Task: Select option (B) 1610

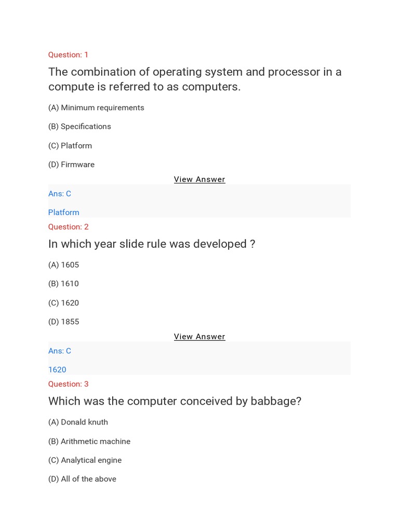Action: tap(63, 284)
